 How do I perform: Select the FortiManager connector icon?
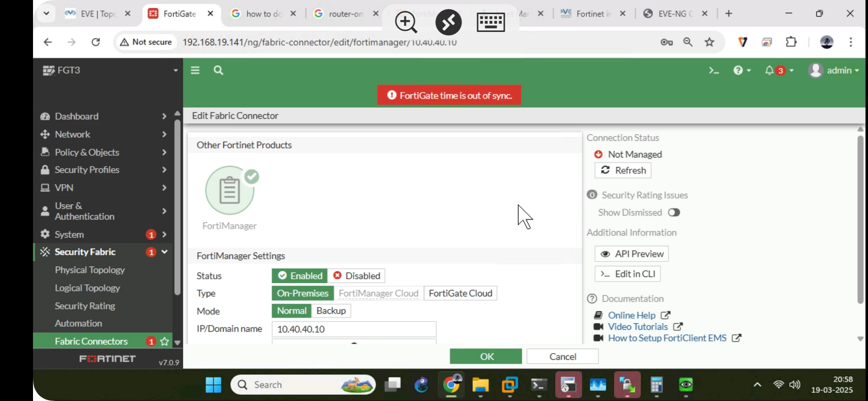pos(230,190)
